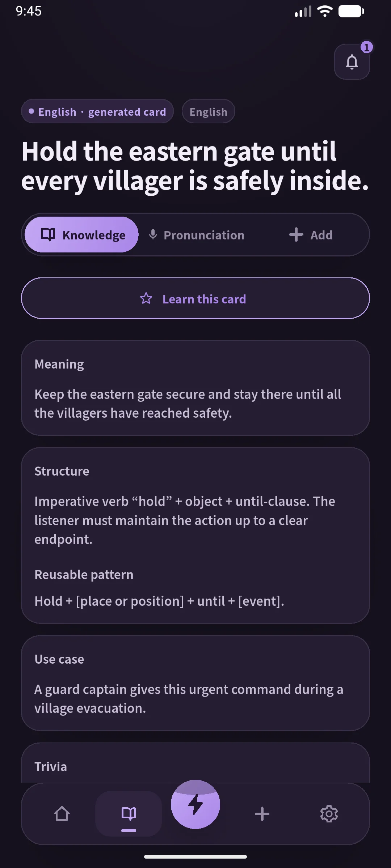391x868 pixels.
Task: Tap the English language tag
Action: click(x=209, y=111)
